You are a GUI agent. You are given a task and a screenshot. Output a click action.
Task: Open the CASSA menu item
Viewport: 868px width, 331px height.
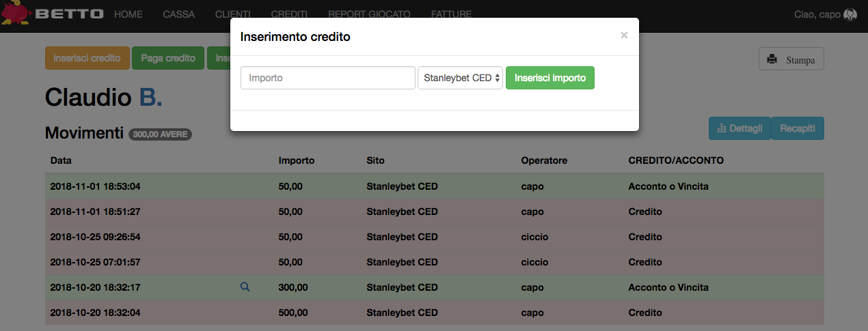179,14
